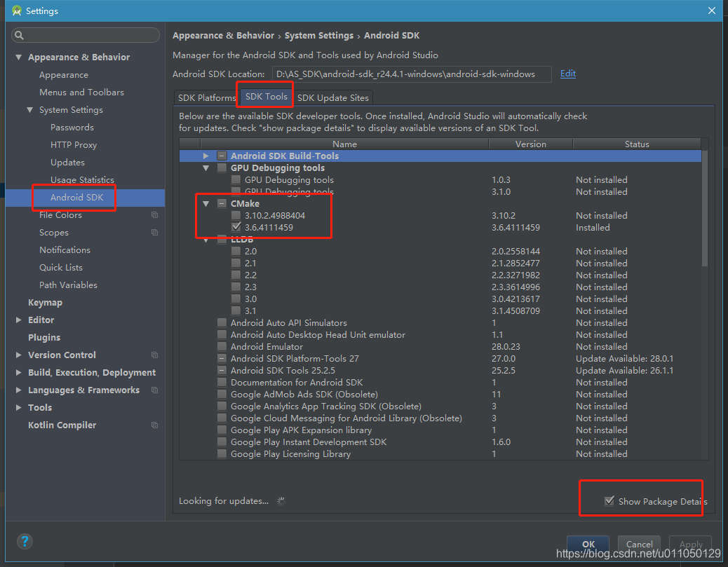This screenshot has width=728, height=567.
Task: Expand the Editor settings section
Action: point(17,320)
